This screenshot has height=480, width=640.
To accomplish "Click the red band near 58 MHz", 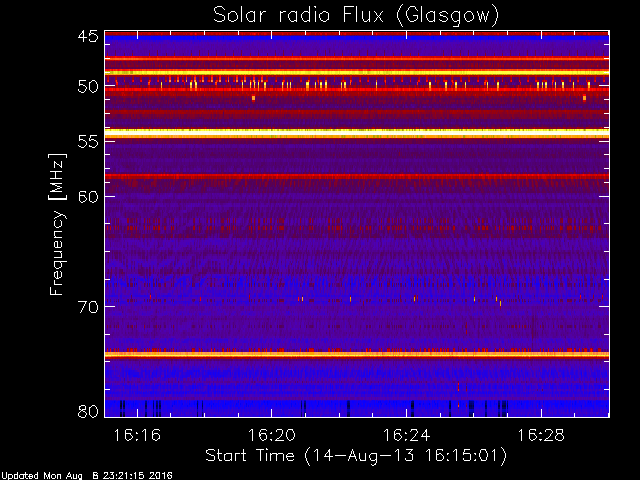I will [x=357, y=176].
